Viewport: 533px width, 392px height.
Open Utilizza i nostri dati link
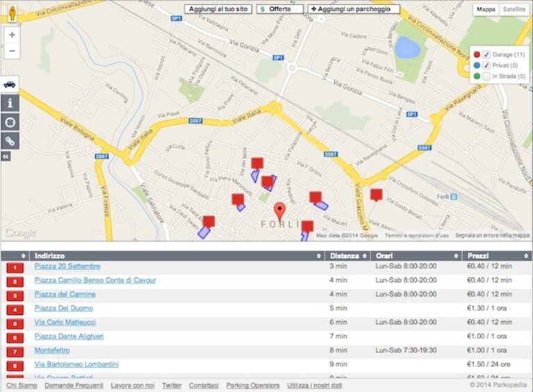pos(315,385)
